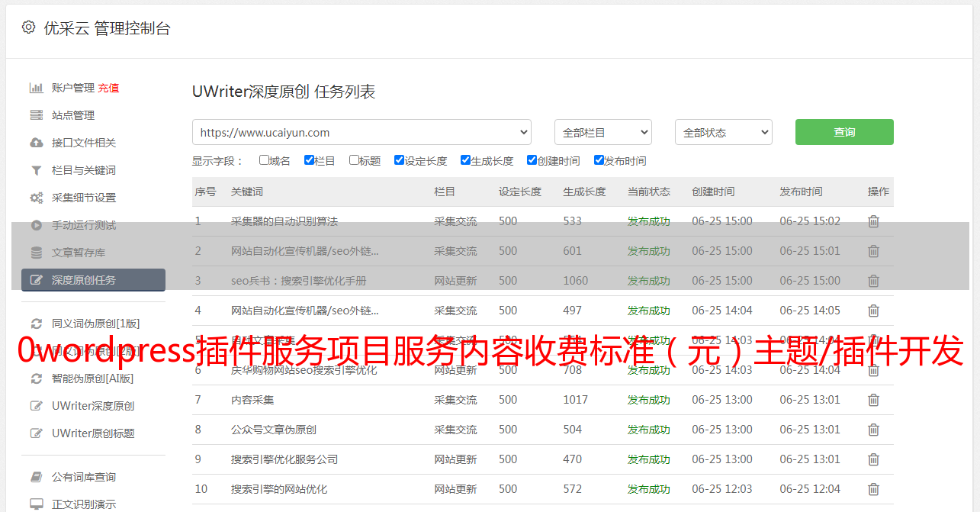Click the red 充值 link

tap(108, 88)
